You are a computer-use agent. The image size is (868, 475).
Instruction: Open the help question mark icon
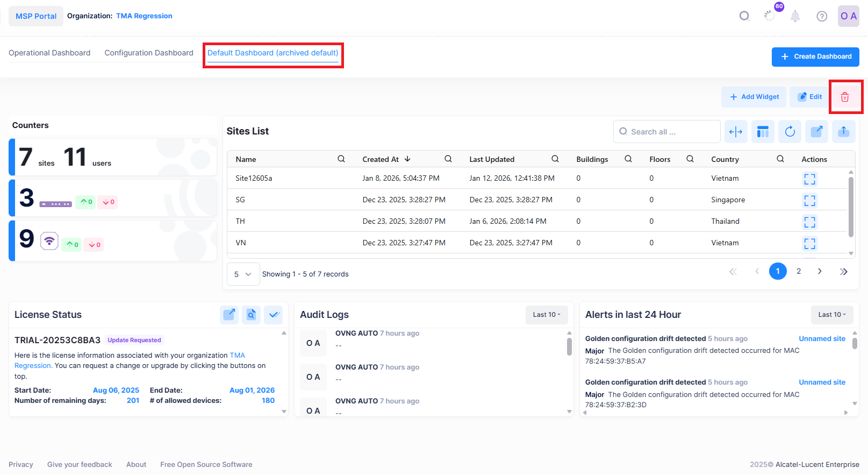pos(821,16)
